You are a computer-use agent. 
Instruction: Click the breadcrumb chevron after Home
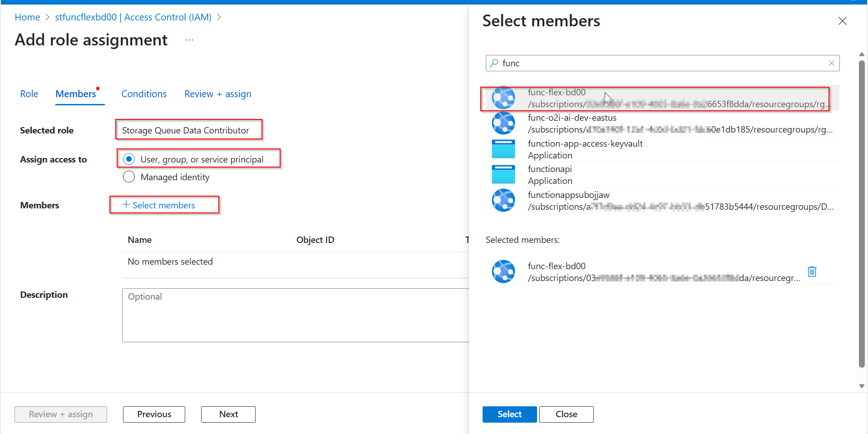point(47,17)
